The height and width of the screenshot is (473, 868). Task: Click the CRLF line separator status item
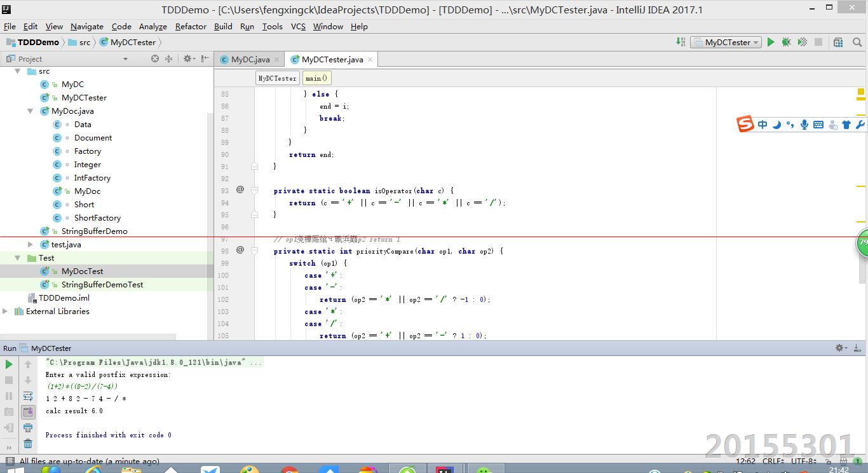[x=774, y=461]
